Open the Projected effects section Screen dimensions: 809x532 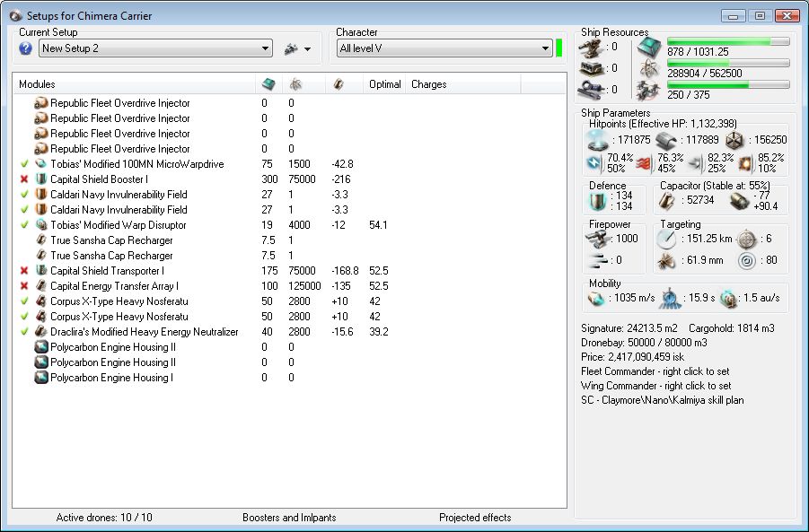[475, 518]
